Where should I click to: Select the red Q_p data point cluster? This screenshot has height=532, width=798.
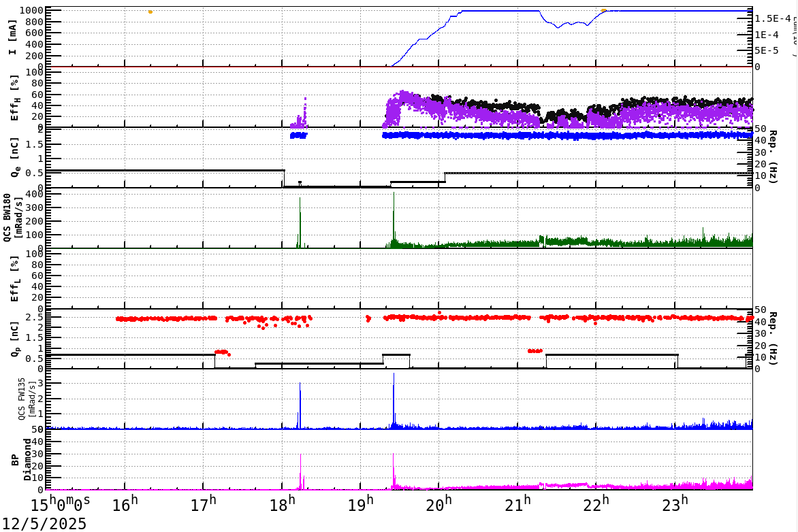[477, 317]
